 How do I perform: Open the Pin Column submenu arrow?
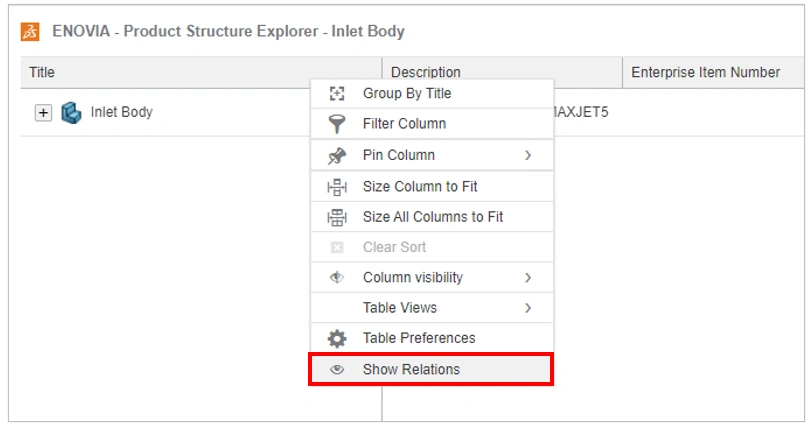(528, 155)
